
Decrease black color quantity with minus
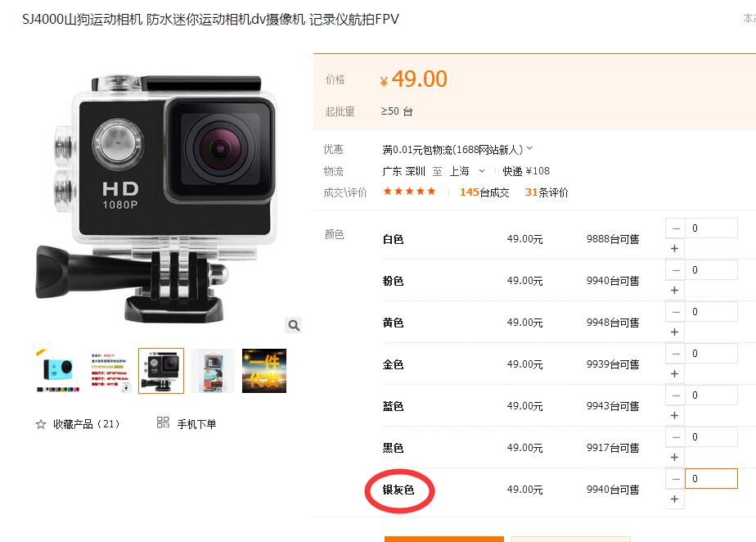[x=676, y=437]
